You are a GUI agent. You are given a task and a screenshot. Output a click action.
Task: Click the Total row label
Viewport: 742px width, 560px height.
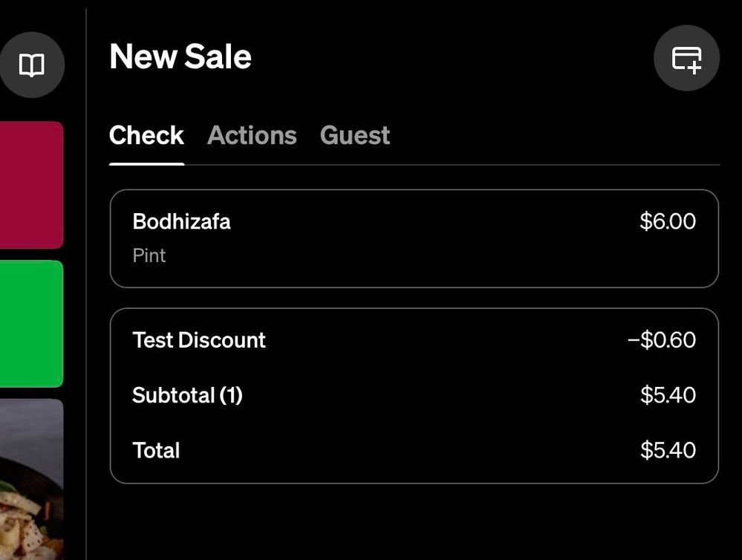point(156,450)
